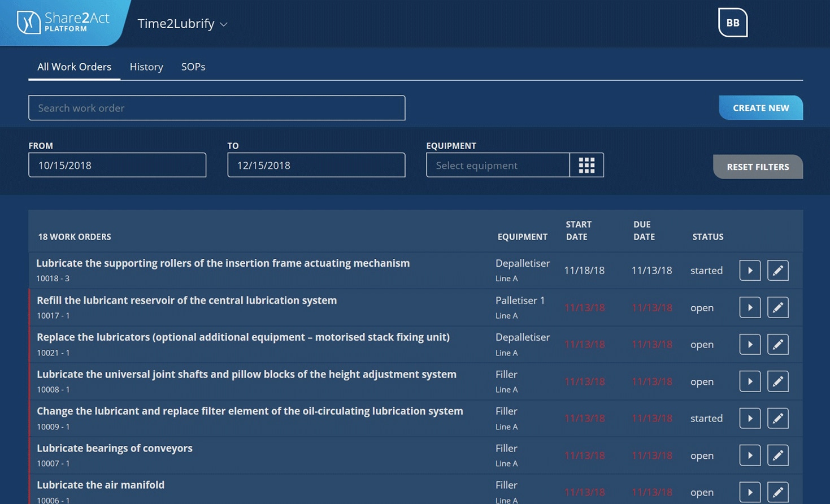Start the Refill lubricant reservoir order

pyautogui.click(x=750, y=307)
